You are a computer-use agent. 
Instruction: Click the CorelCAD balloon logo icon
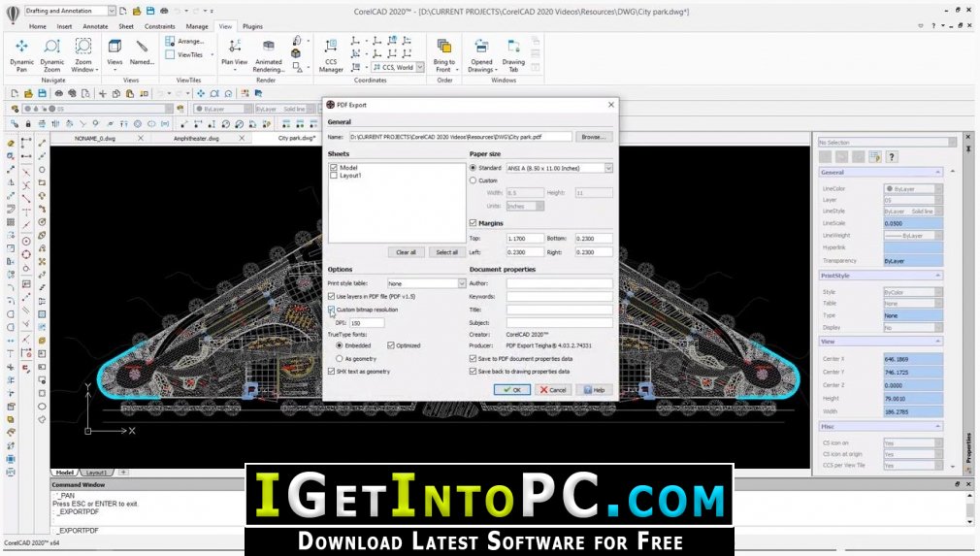[x=13, y=14]
